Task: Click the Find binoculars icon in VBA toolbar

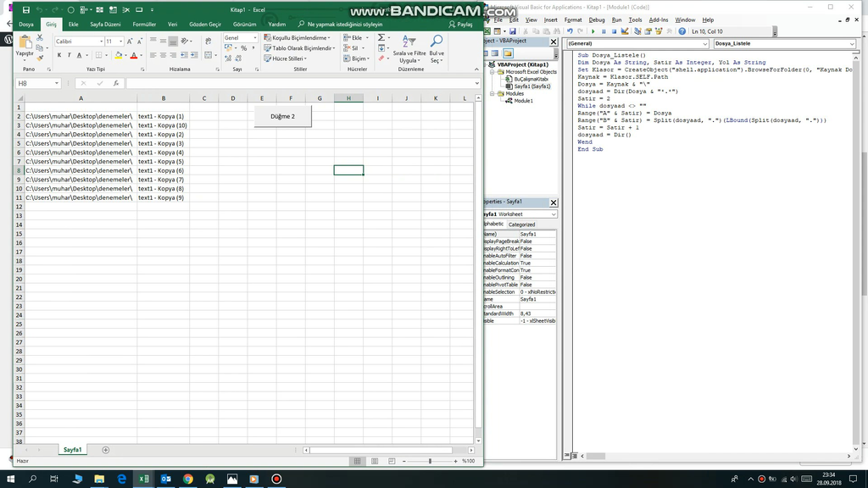Action: 557,31
